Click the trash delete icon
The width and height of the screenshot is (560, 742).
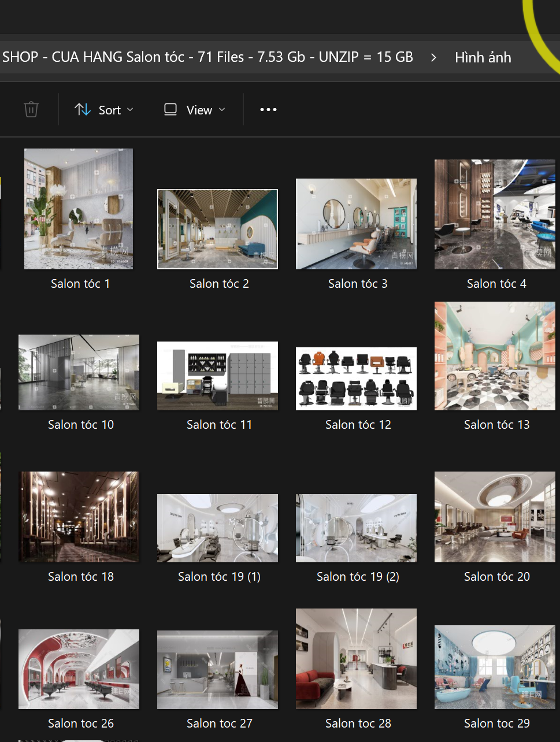[x=31, y=110]
